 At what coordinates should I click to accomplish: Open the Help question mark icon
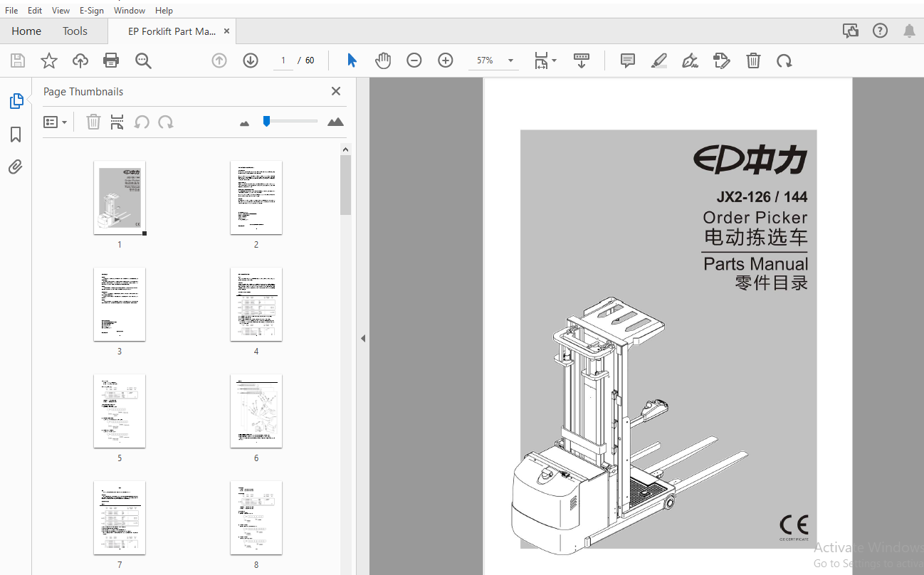pyautogui.click(x=881, y=31)
